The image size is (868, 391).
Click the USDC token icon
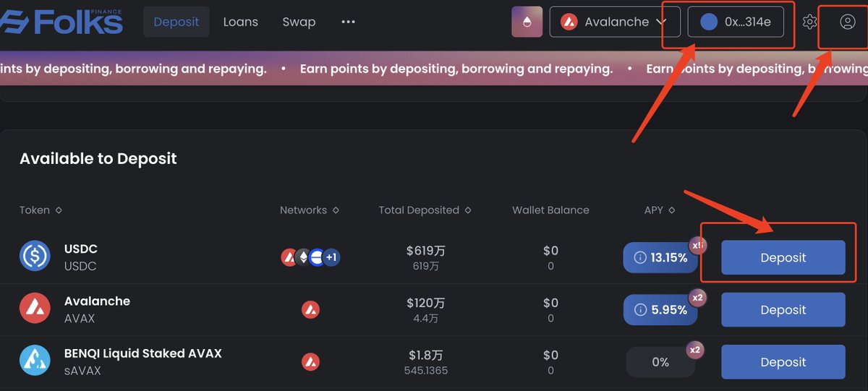(x=35, y=256)
